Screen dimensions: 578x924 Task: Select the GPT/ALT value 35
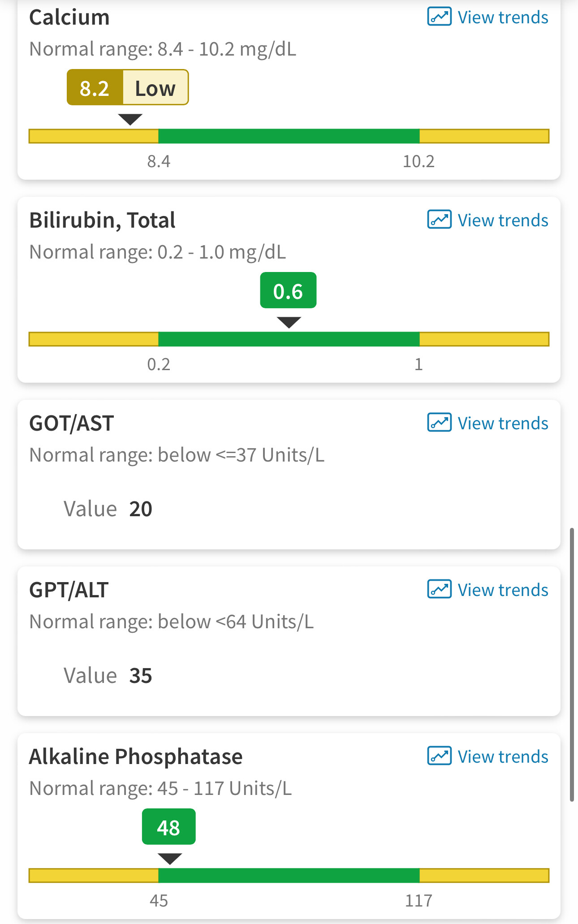[x=141, y=676]
